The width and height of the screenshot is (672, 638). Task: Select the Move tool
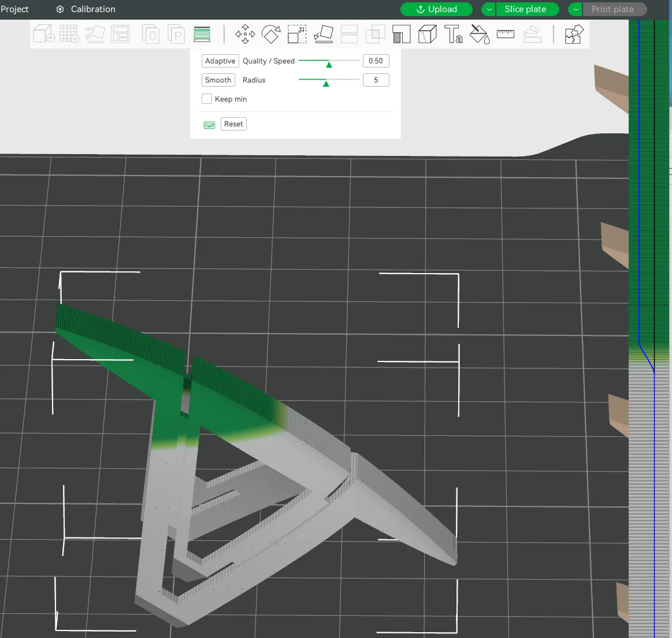pyautogui.click(x=245, y=35)
